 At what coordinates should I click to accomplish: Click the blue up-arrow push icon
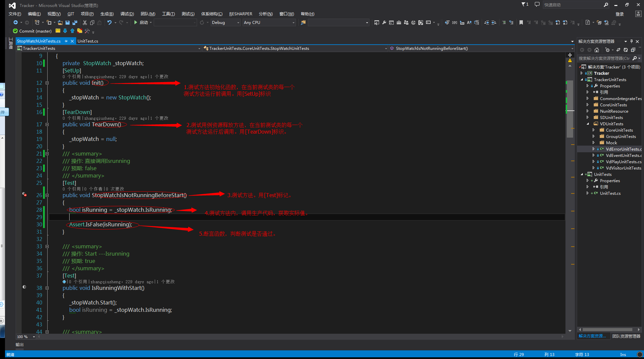pyautogui.click(x=72, y=31)
